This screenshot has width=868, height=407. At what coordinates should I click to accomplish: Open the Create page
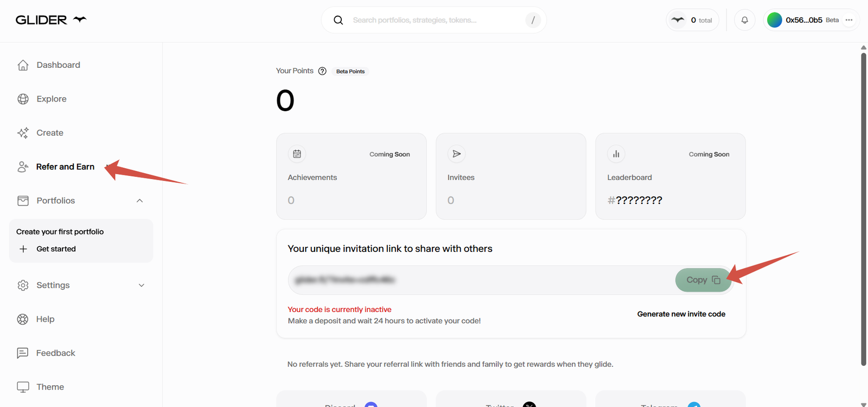[x=49, y=133]
